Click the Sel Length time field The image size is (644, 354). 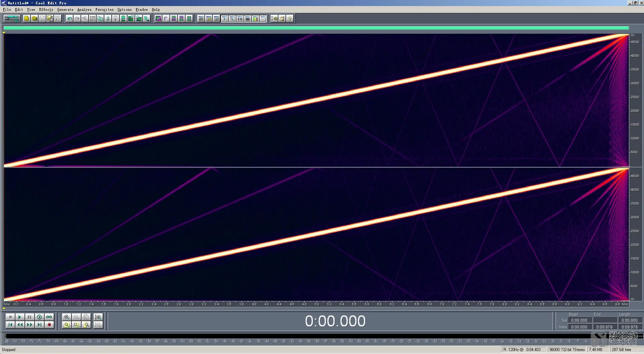(x=630, y=320)
